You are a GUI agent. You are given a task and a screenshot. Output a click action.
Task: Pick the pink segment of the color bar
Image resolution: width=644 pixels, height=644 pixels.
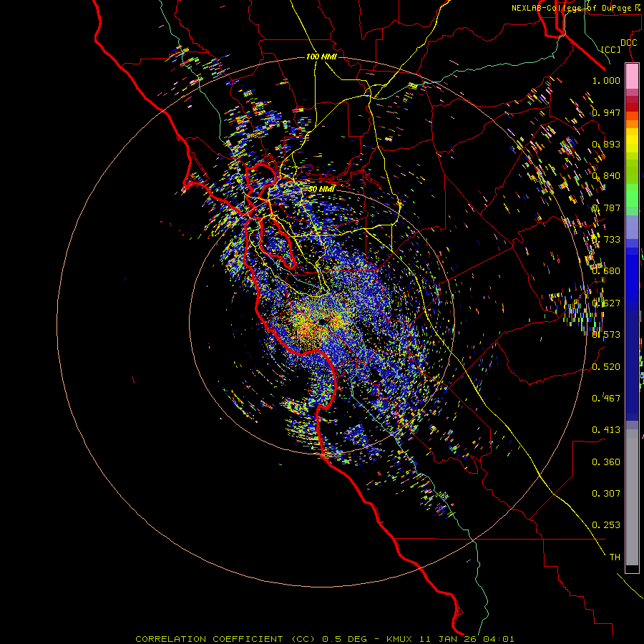click(632, 77)
